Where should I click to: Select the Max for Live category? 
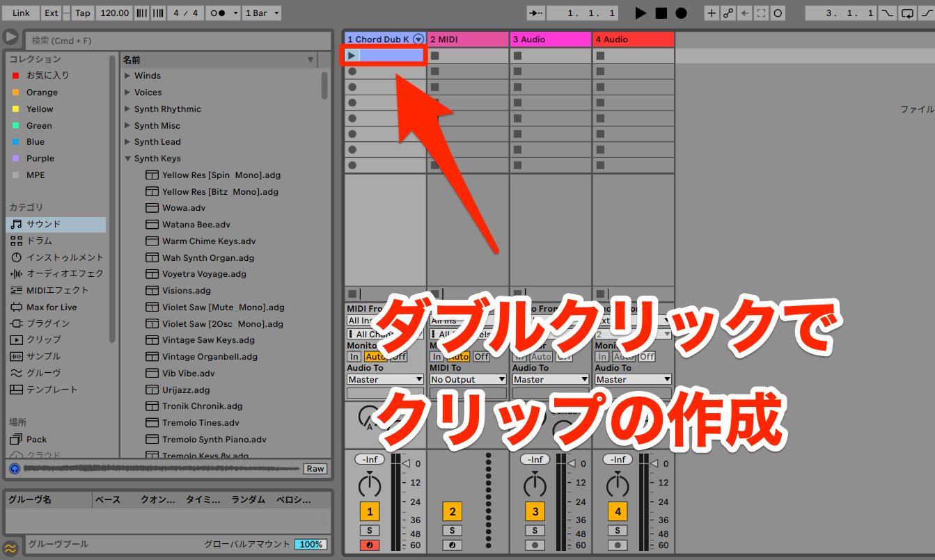56,307
